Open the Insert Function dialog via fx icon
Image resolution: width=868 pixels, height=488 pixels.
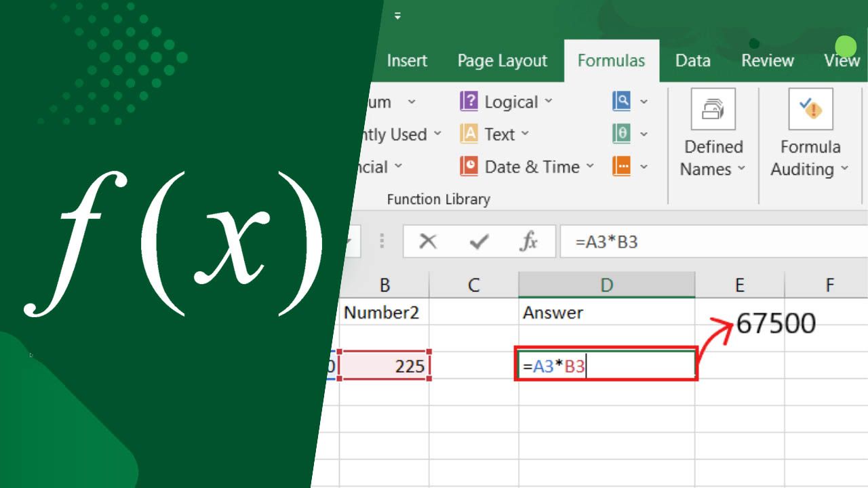[x=528, y=241]
